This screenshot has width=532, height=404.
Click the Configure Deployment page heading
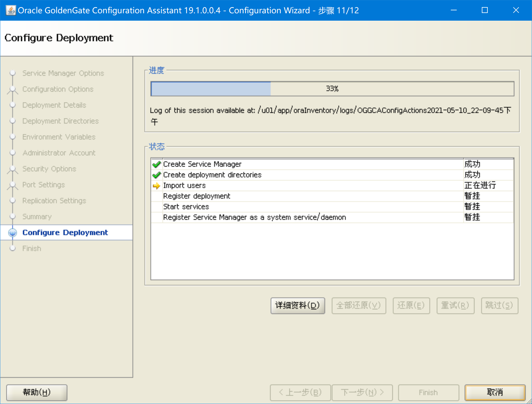[x=59, y=38]
